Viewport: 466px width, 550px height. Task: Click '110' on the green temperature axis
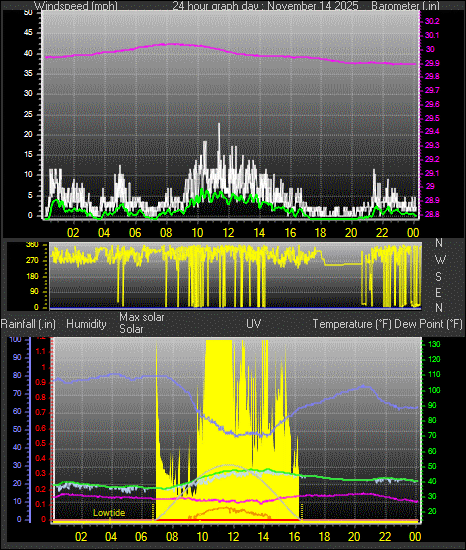[434, 375]
